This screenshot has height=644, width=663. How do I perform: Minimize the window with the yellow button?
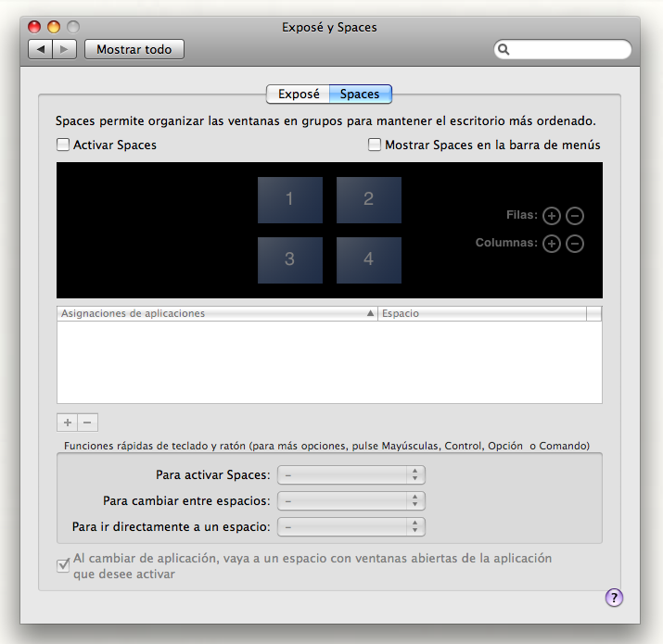pyautogui.click(x=54, y=27)
